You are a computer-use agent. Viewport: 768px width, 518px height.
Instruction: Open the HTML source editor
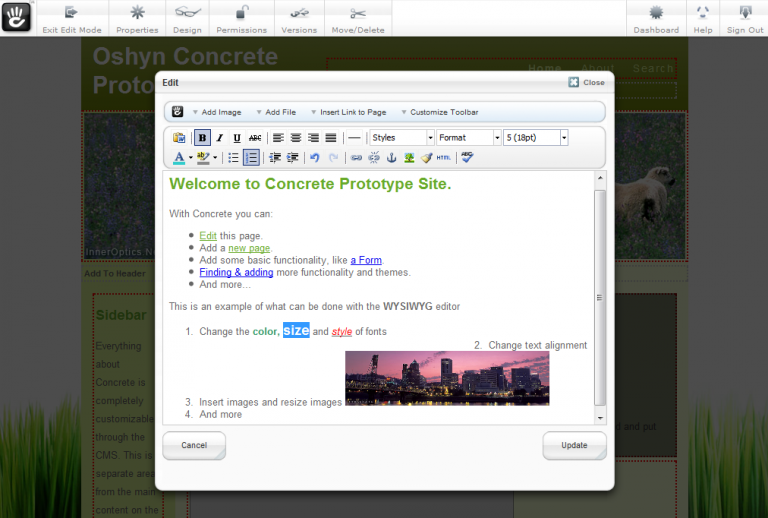(444, 158)
